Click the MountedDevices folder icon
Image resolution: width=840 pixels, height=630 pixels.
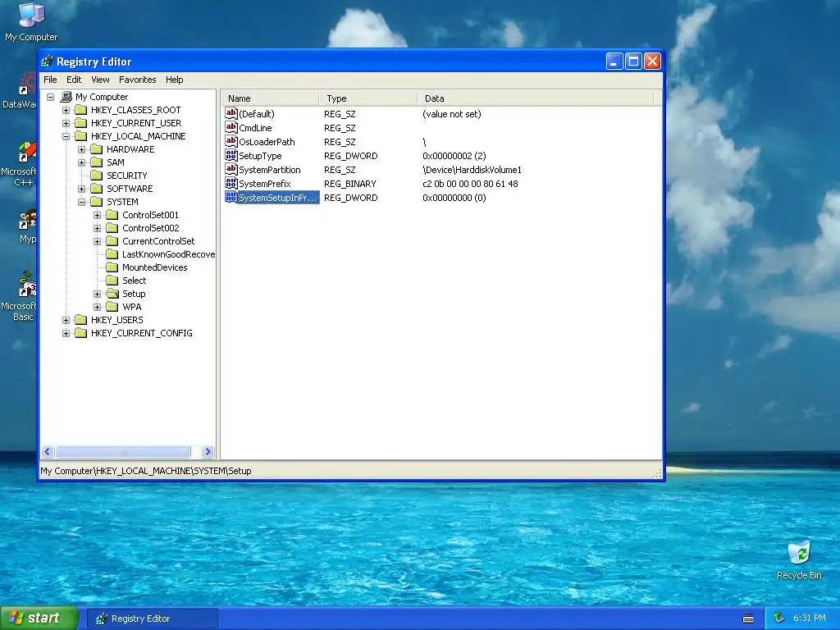[x=112, y=267]
